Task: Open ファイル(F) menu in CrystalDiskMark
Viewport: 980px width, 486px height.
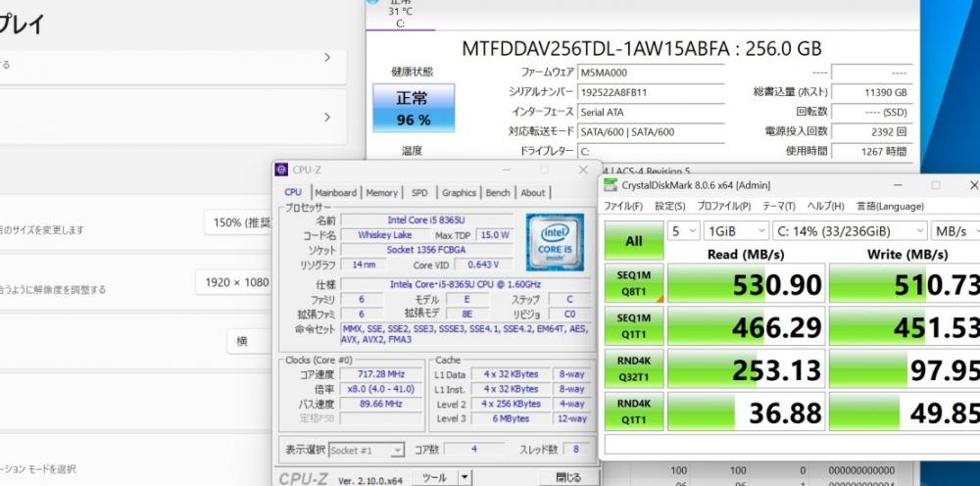Action: click(x=622, y=206)
